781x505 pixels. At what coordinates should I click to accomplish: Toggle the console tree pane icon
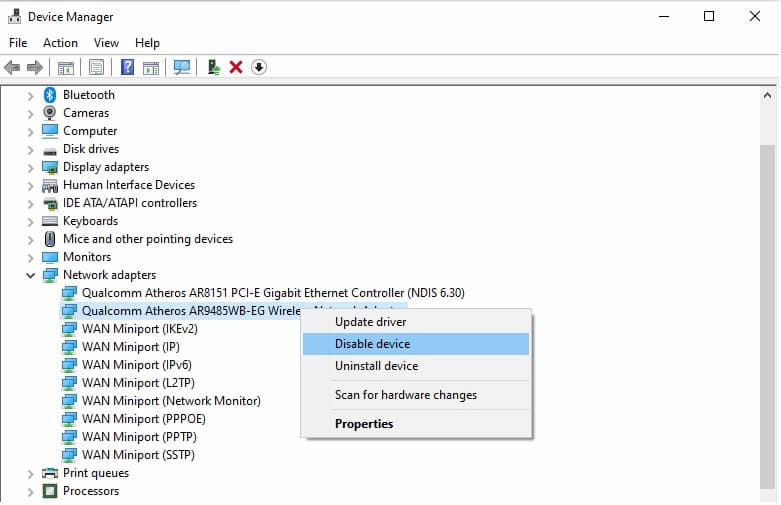coord(66,67)
